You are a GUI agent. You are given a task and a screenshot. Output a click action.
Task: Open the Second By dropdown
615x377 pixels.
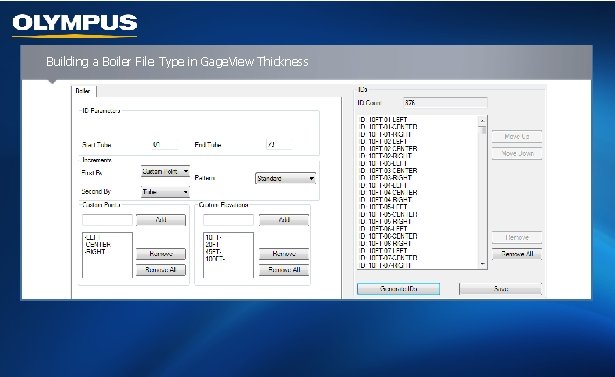(165, 192)
